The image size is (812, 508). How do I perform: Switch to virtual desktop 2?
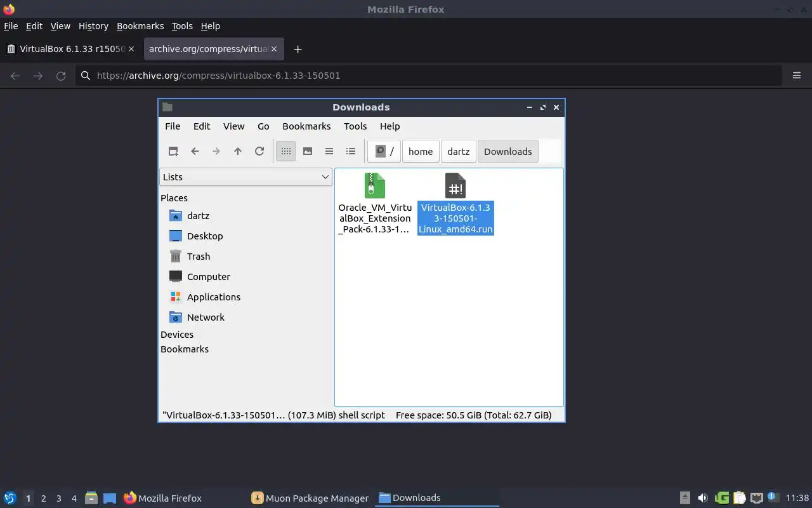[43, 498]
